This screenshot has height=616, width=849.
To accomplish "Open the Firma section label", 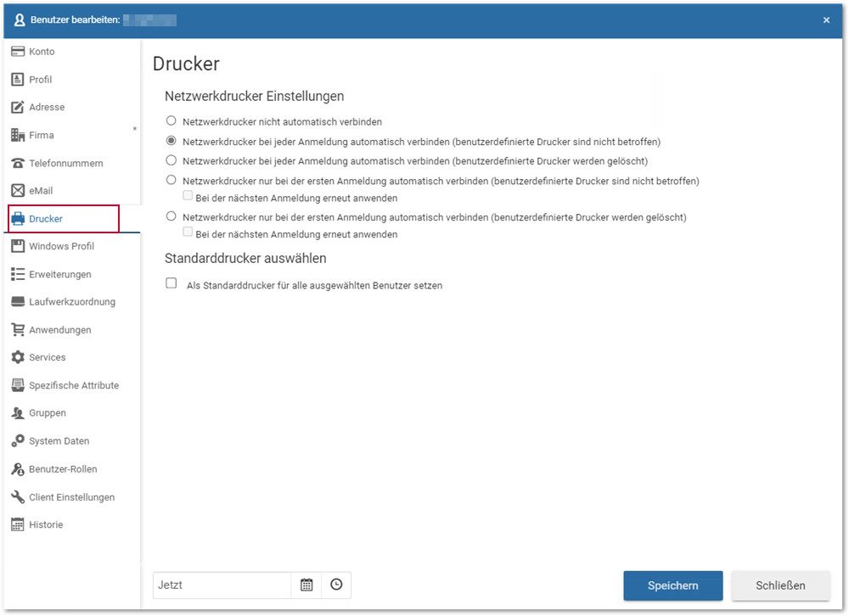I will click(42, 135).
